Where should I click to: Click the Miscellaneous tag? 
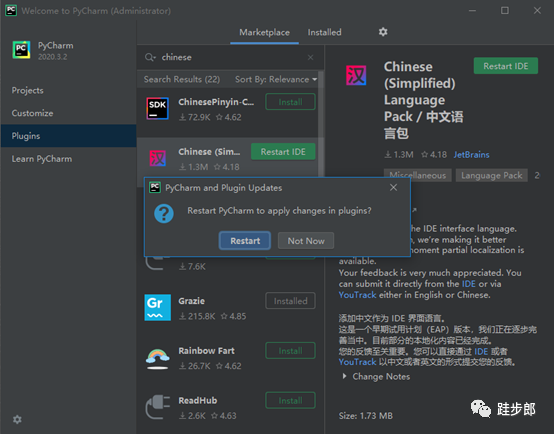click(418, 175)
